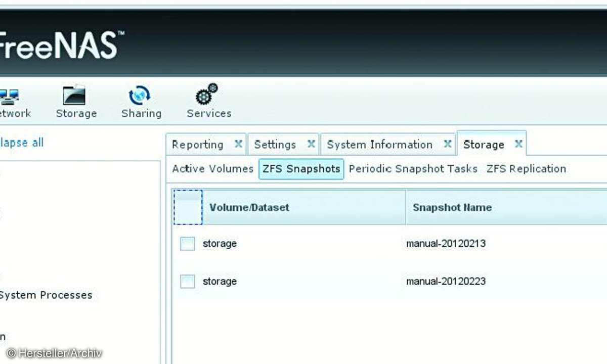Open the Storage toolbar icon

click(76, 103)
